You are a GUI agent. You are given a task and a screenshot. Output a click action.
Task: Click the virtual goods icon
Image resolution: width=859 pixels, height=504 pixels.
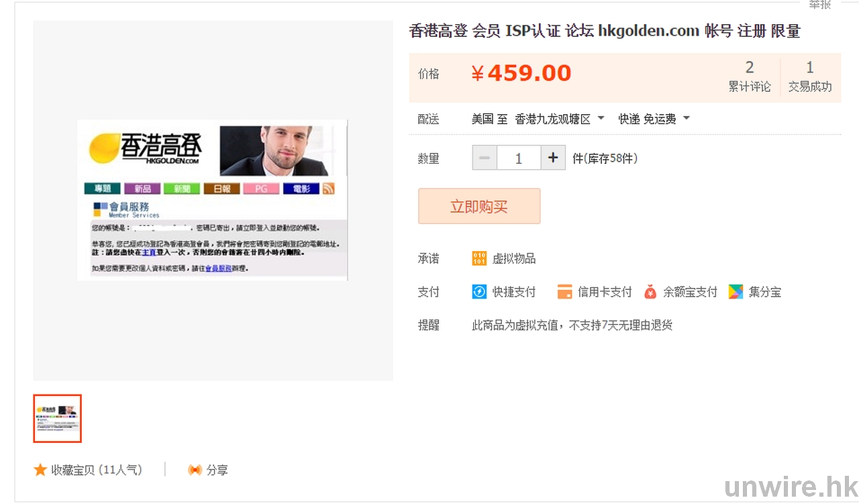click(x=479, y=258)
